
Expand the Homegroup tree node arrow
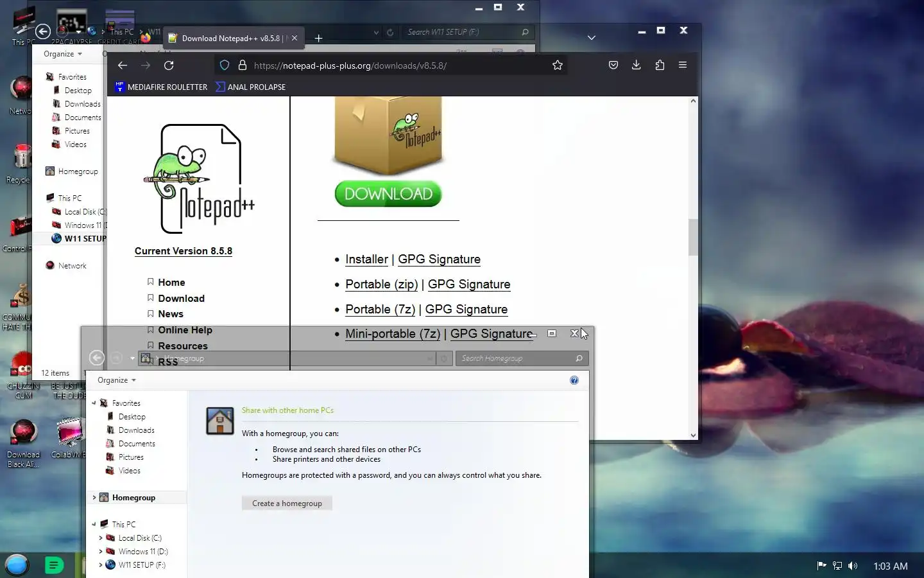(94, 498)
